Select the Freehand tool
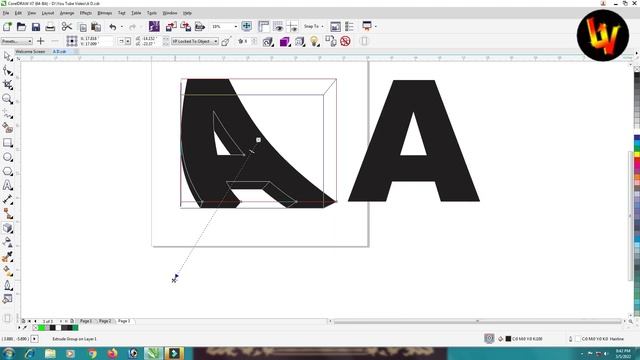 tap(7, 114)
